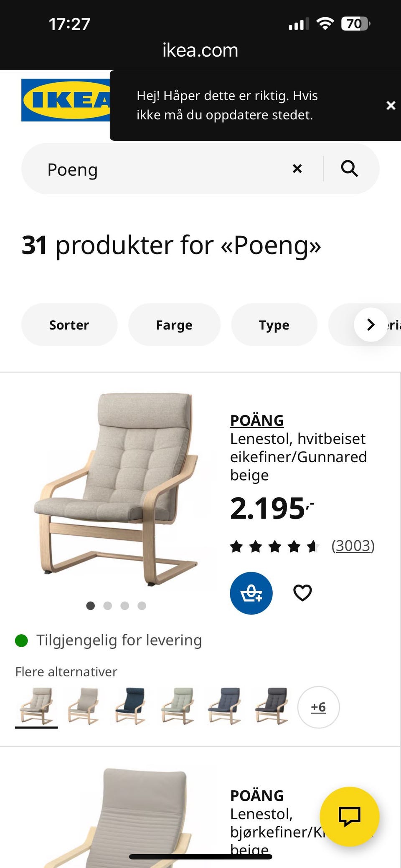Switch to the second product image dot
401x868 pixels.
[x=107, y=605]
